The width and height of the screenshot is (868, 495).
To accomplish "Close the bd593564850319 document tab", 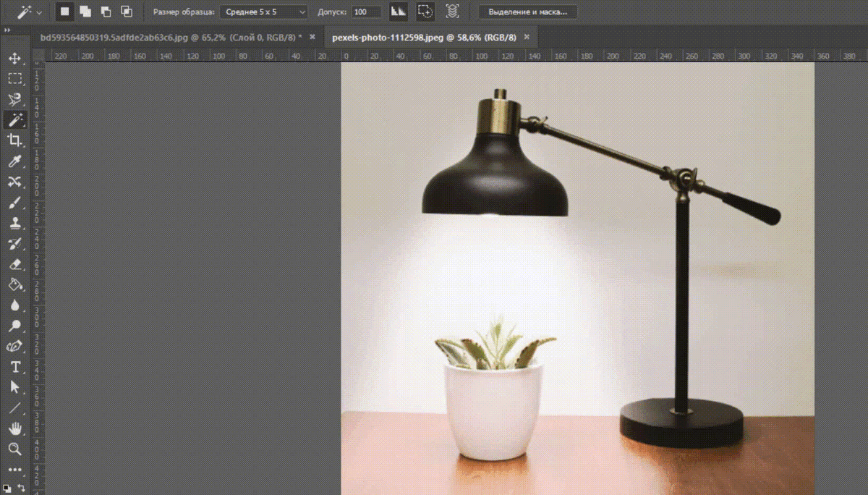I will (x=312, y=37).
